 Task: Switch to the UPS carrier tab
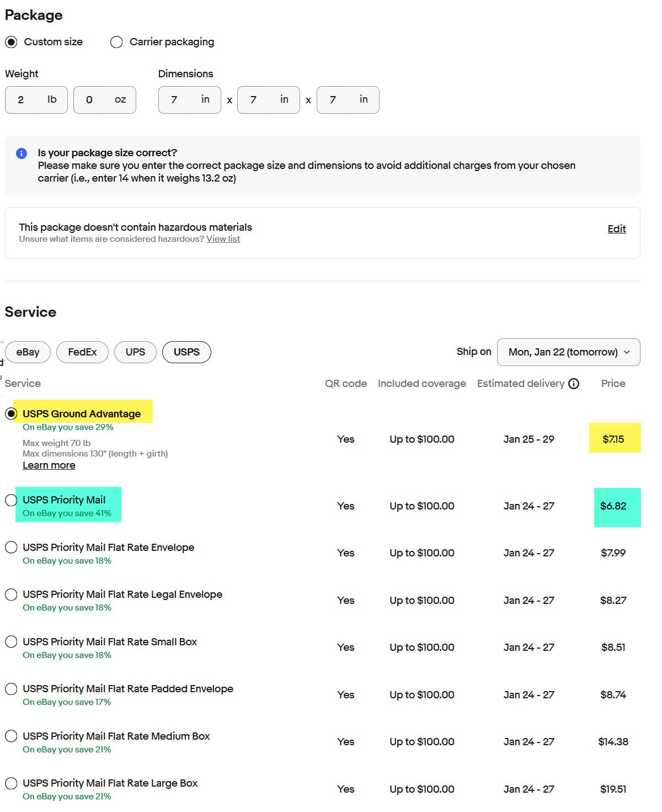click(135, 352)
